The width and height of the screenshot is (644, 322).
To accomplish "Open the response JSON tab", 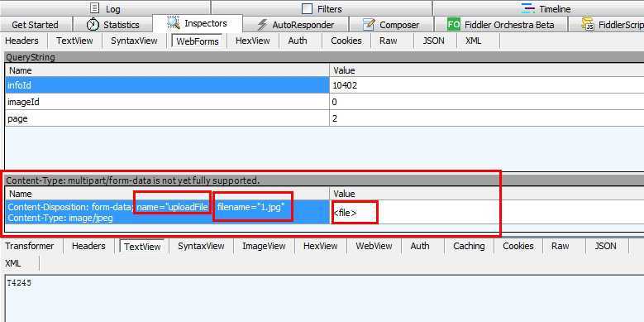I will [x=605, y=246].
